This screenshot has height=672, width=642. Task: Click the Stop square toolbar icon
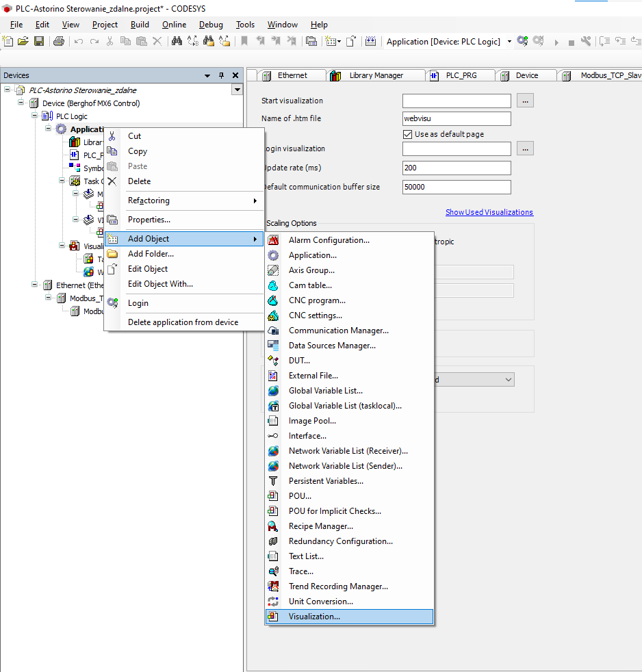[572, 43]
